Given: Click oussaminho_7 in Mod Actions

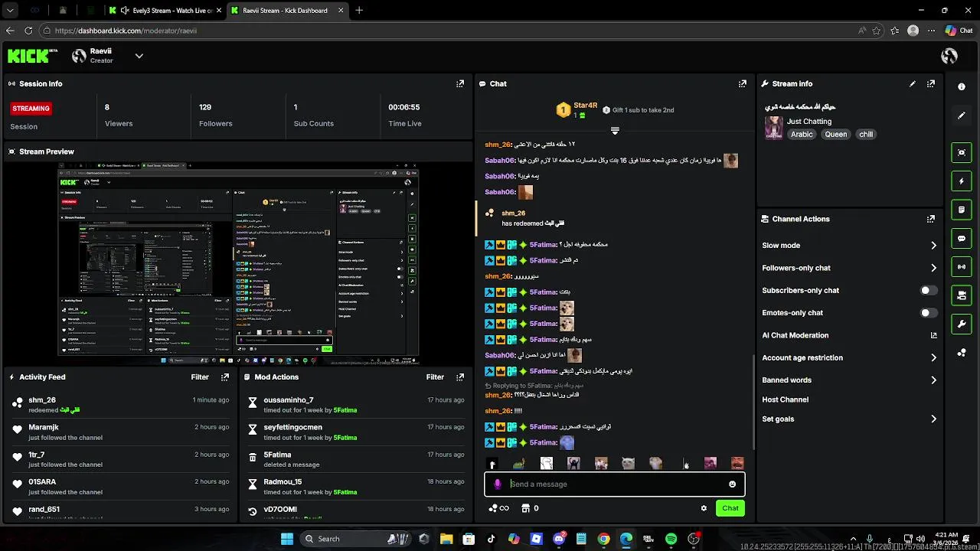Looking at the screenshot, I should click(x=288, y=400).
